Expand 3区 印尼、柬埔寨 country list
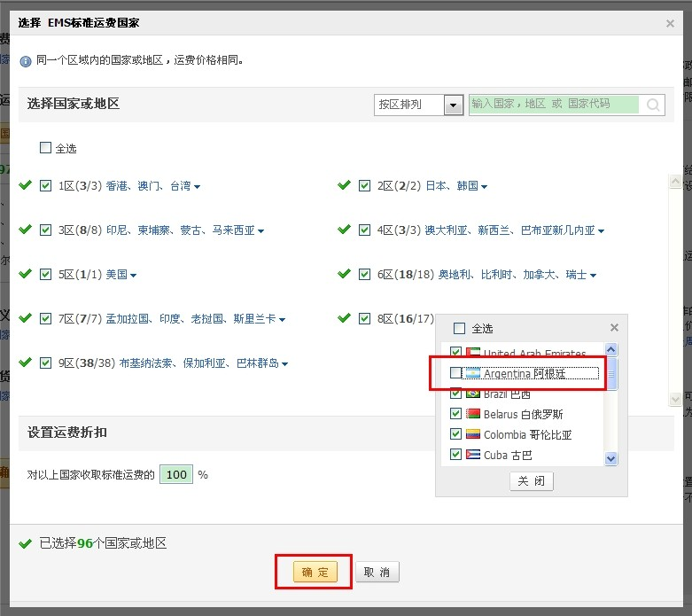The width and height of the screenshot is (692, 616). [260, 231]
